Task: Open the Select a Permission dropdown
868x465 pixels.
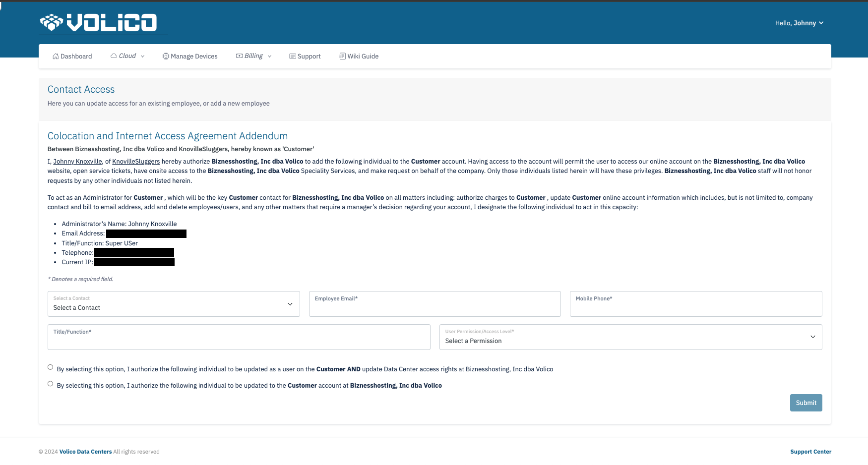Action: (630, 337)
